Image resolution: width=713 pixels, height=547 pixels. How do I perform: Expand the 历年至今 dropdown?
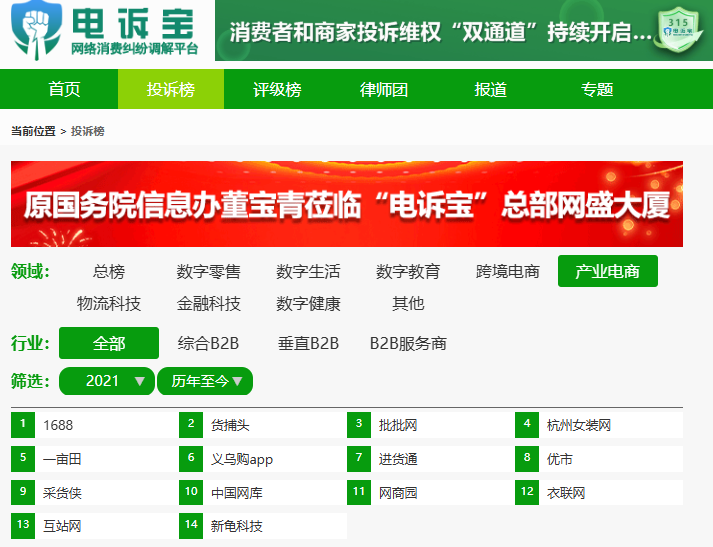[x=205, y=381]
